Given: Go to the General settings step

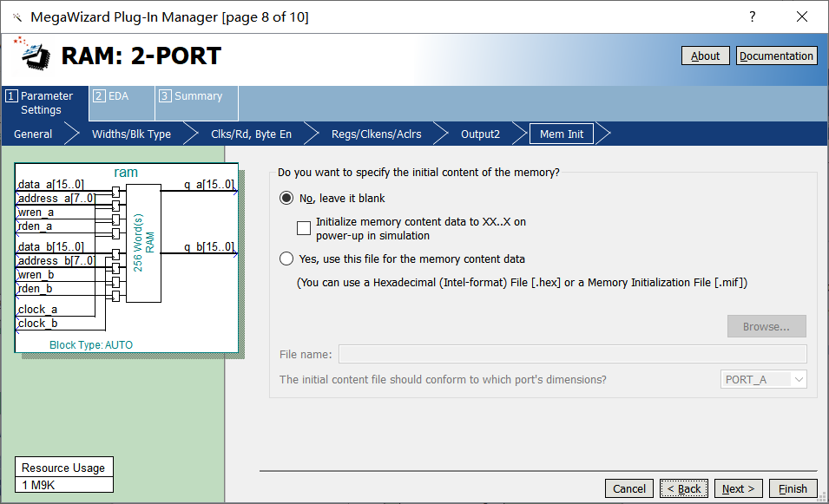Looking at the screenshot, I should point(33,134).
